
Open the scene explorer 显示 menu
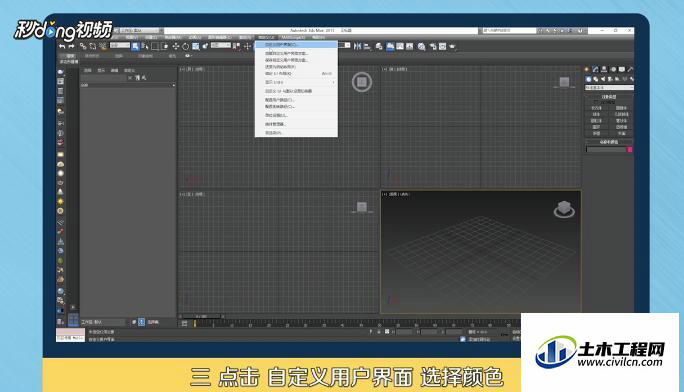101,70
